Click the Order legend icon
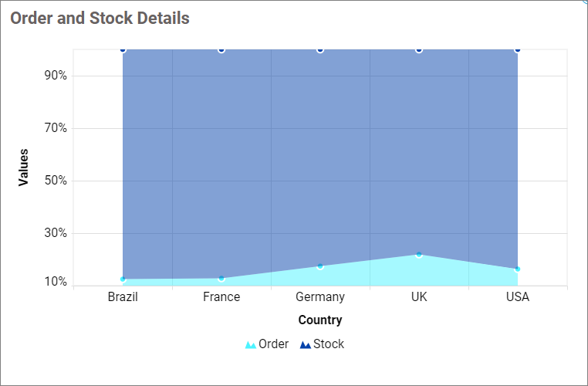Viewport: 588px width, 386px height. [250, 345]
